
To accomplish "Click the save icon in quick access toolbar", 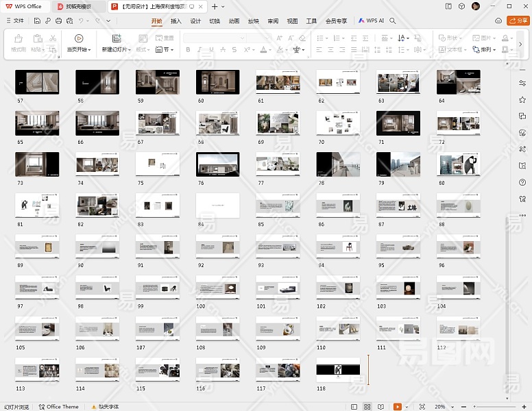I will coord(38,21).
